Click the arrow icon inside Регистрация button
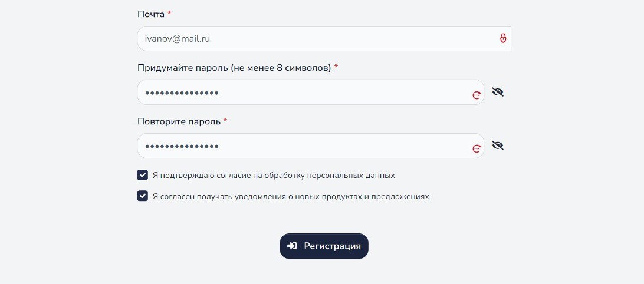Image resolution: width=644 pixels, height=284 pixels. pyautogui.click(x=292, y=246)
